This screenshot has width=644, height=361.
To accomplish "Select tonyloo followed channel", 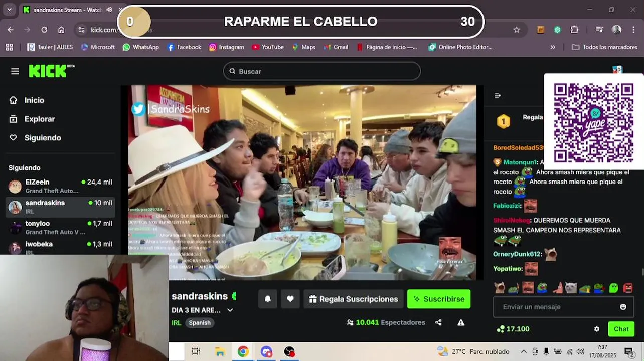I will pyautogui.click(x=60, y=227).
